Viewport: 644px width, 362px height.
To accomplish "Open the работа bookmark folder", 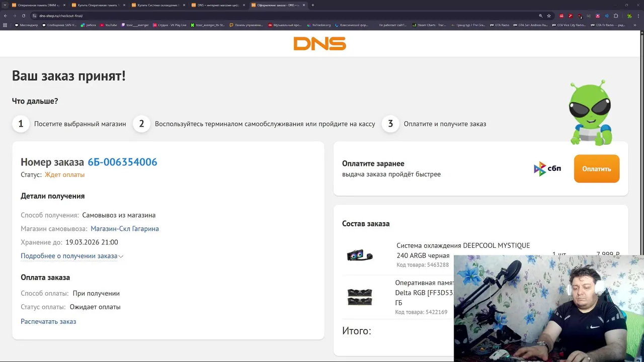I will tap(88, 25).
